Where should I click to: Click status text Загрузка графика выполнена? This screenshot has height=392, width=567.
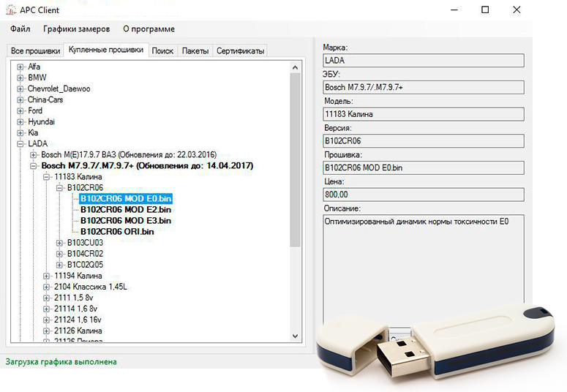[61, 362]
